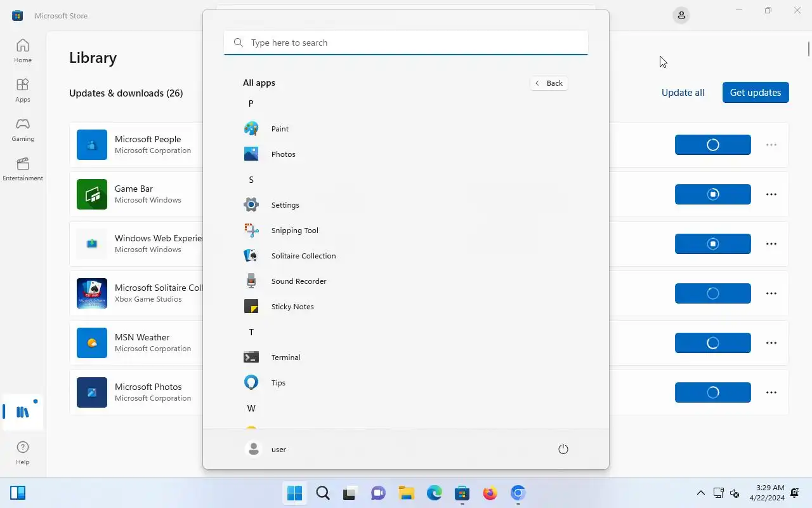Screen dimensions: 812x508
Task: Click the MSN Weather progress button
Action: point(713,343)
